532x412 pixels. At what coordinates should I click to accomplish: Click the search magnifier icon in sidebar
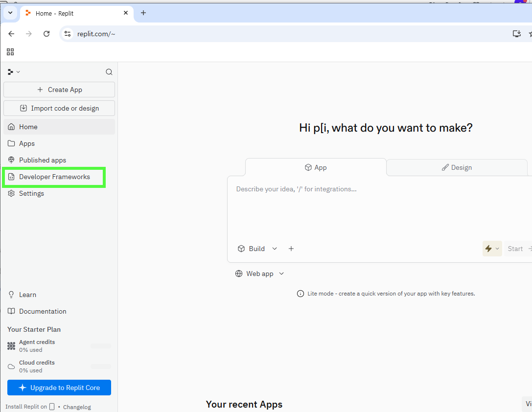pos(109,72)
